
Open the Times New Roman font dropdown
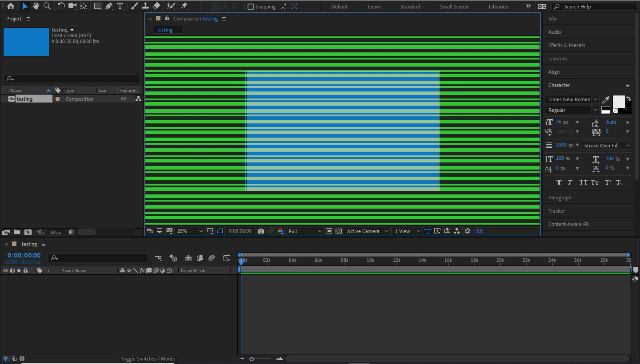(x=572, y=99)
